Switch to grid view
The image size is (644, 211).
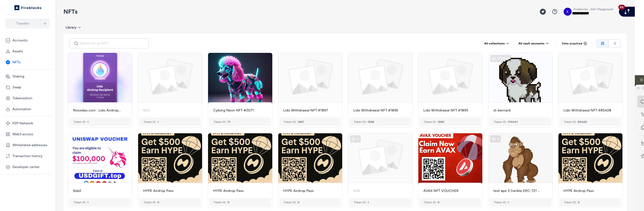coord(603,43)
